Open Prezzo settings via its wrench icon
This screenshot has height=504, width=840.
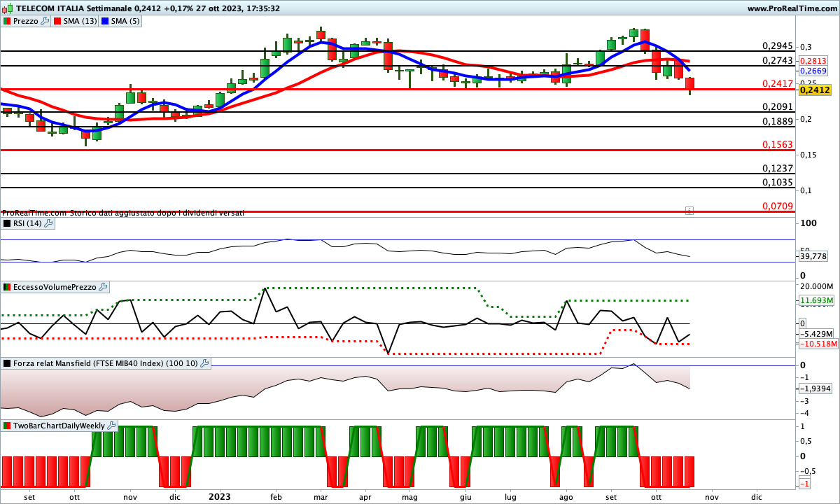point(45,21)
